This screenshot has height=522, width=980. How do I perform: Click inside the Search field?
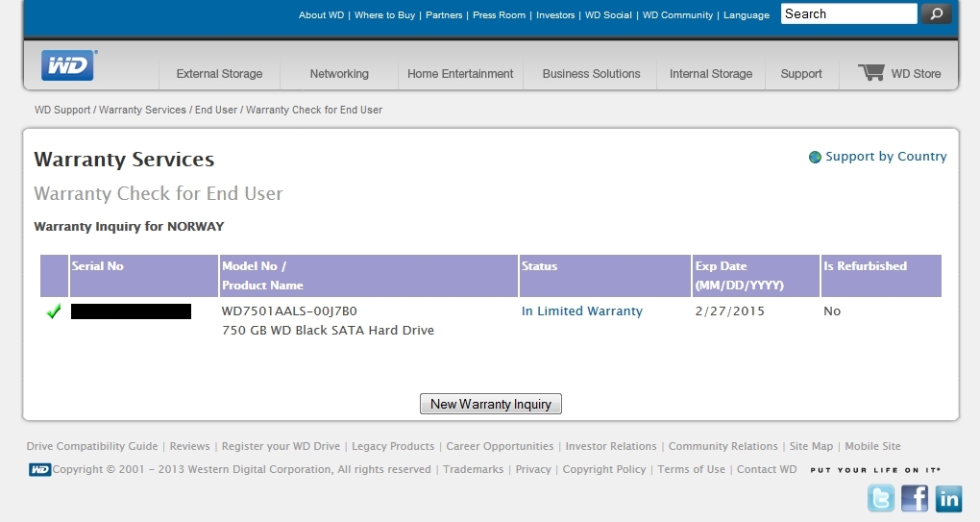click(x=848, y=13)
